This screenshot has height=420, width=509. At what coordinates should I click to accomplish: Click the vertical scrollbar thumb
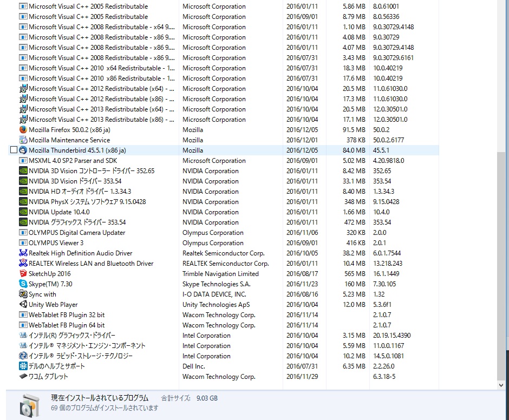(501, 266)
